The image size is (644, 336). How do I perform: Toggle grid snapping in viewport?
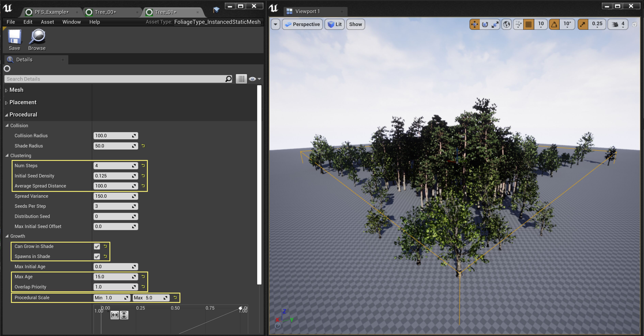click(528, 24)
